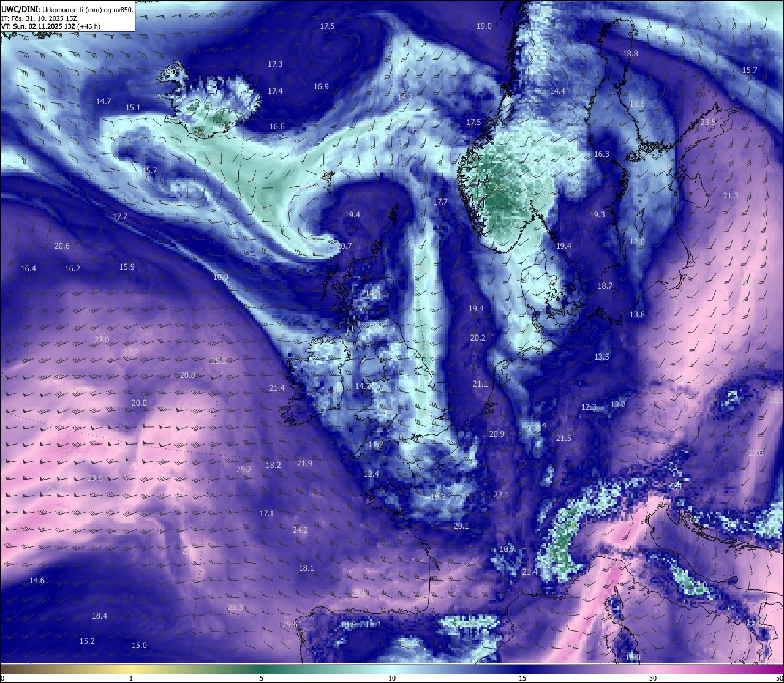Click the 13.8 value on the map
784x683 pixels.
(x=637, y=314)
